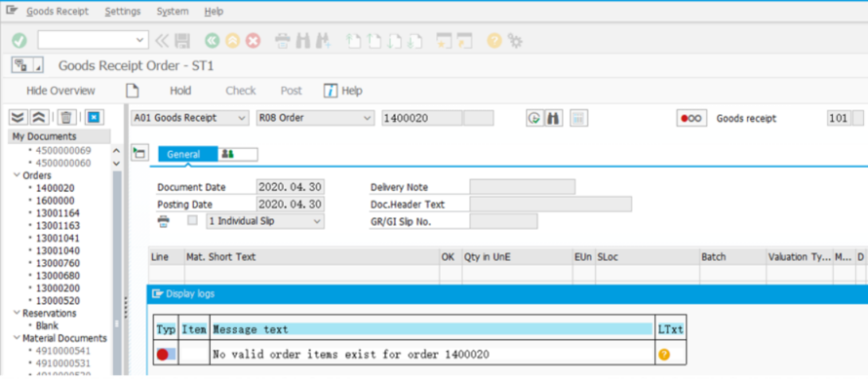Viewport: 868px width, 379px height.
Task: Click the Posting Date field
Action: (290, 205)
